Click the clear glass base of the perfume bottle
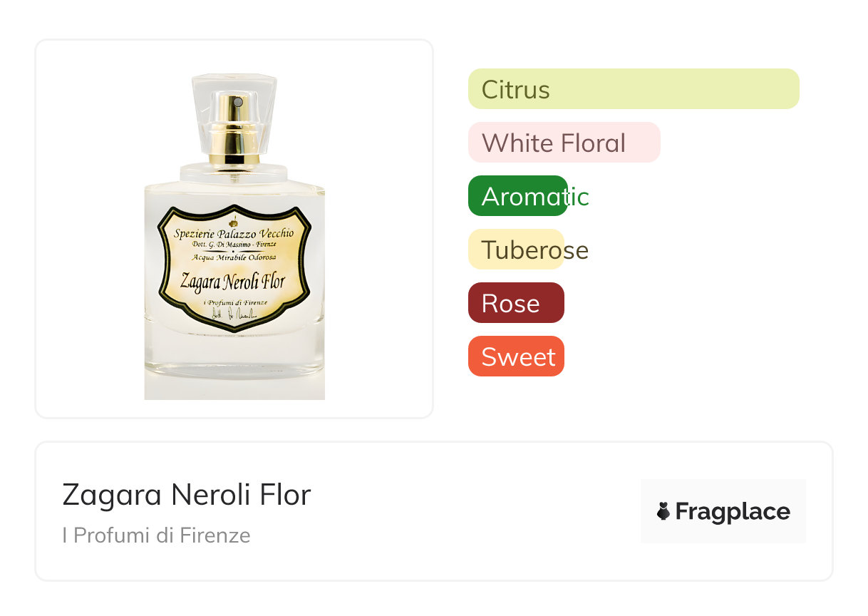Viewport: 868px width, 616px height. click(x=234, y=364)
